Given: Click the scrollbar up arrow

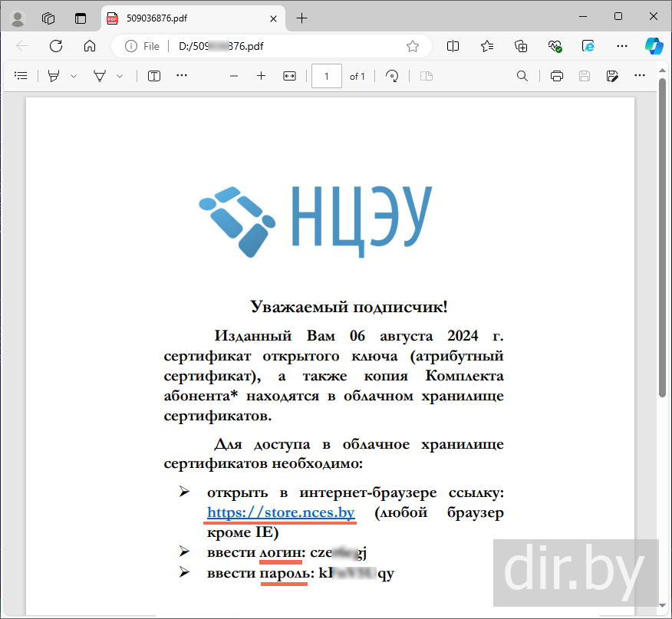Looking at the screenshot, I should [x=662, y=71].
